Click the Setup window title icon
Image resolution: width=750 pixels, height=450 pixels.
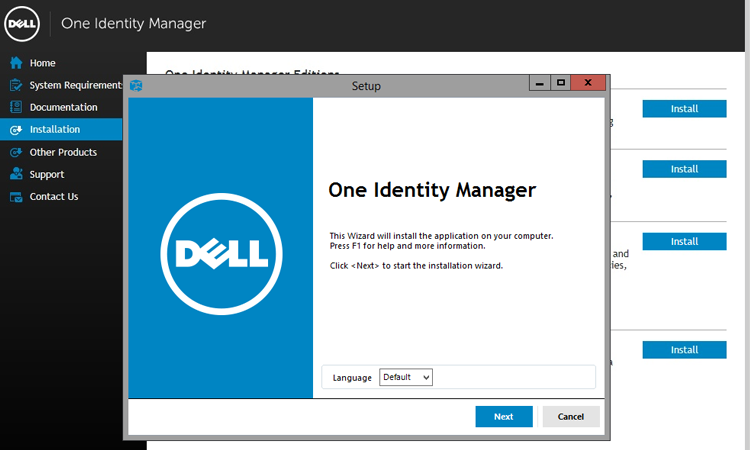(136, 86)
